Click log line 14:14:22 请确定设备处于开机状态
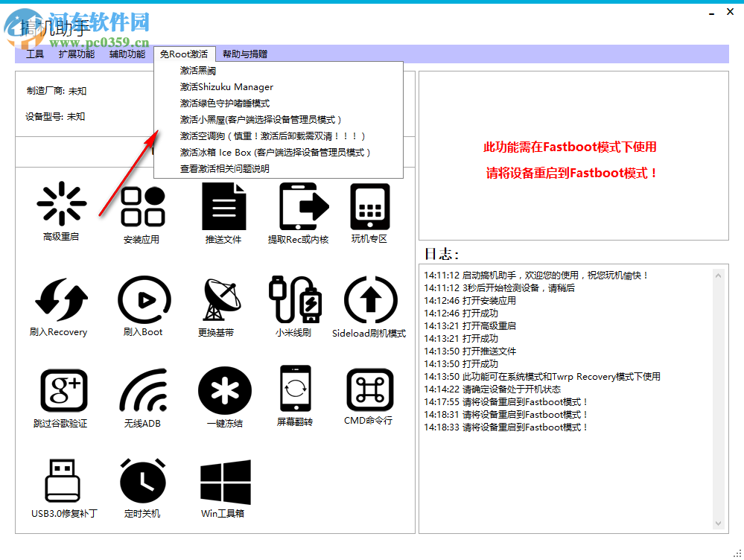The height and width of the screenshot is (560, 744). pos(492,389)
